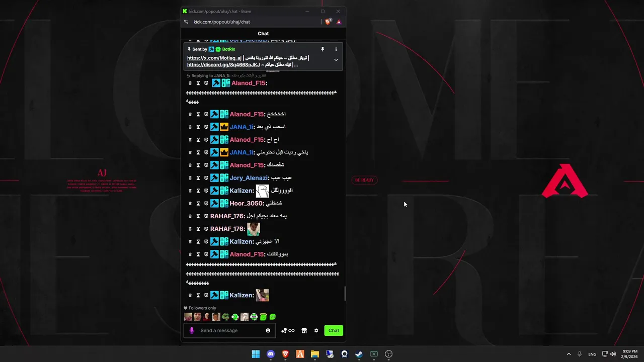Click hourglass icon beside the last Ka1izen message
The width and height of the screenshot is (644, 362).
(x=198, y=295)
